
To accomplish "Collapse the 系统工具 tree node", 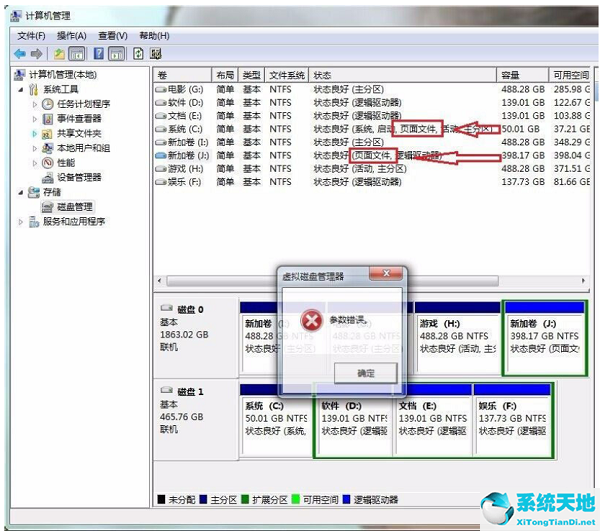I will [x=21, y=90].
